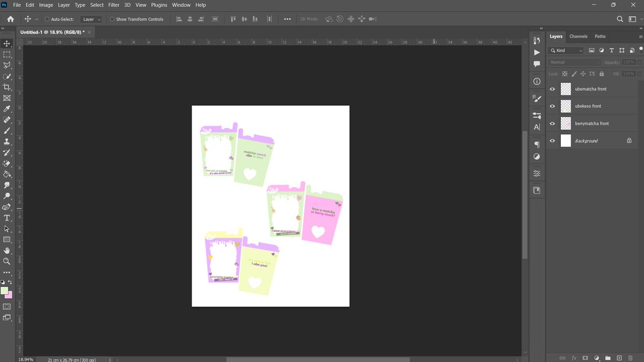Hide the ubekeso front layer
This screenshot has height=362, width=644.
point(552,106)
